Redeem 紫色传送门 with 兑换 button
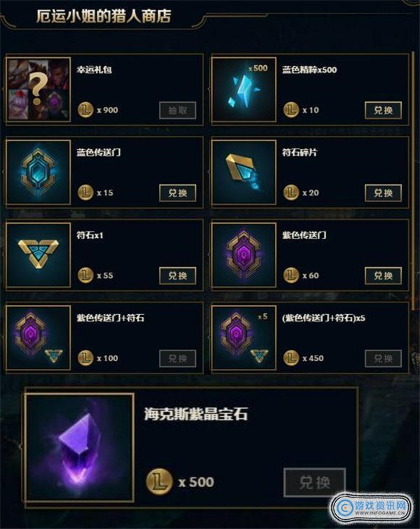 tap(383, 276)
